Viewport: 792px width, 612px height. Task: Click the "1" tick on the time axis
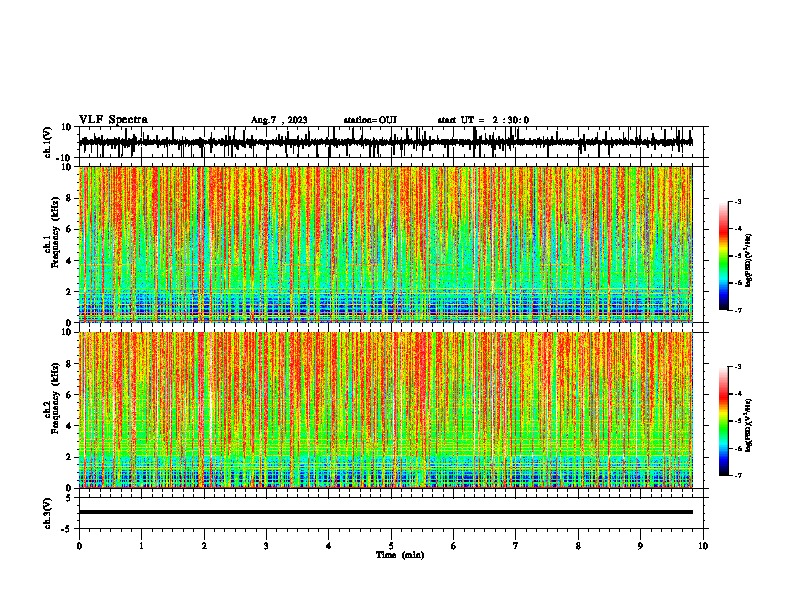[141, 546]
